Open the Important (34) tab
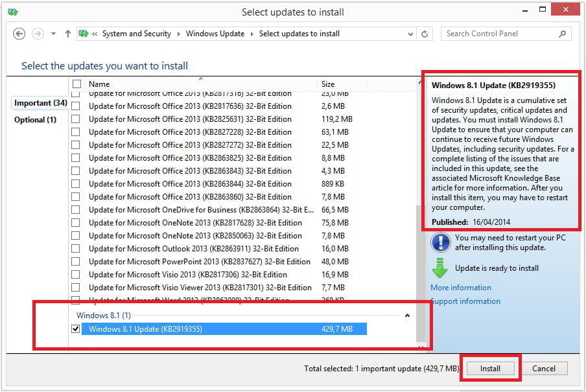 tap(40, 103)
